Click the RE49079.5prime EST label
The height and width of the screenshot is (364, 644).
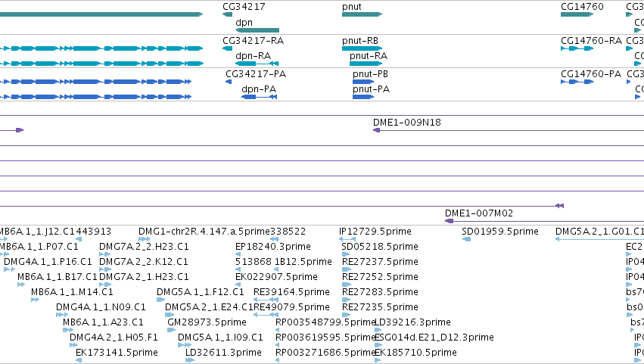coord(291,307)
